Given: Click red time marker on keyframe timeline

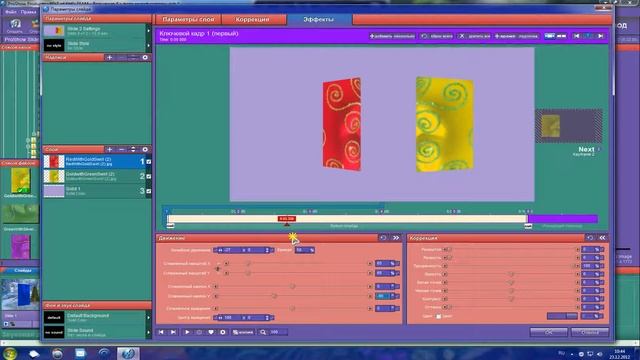Looking at the screenshot, I should tap(287, 219).
